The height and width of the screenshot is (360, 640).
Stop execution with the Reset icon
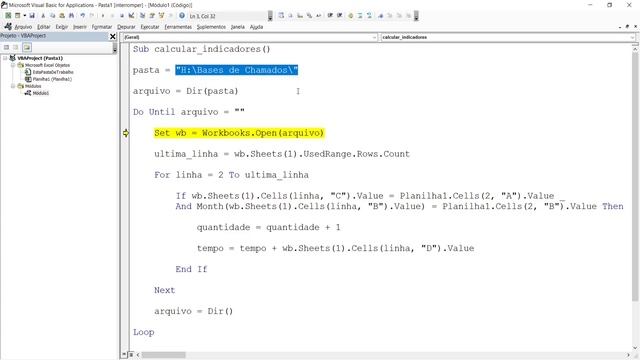[122, 16]
